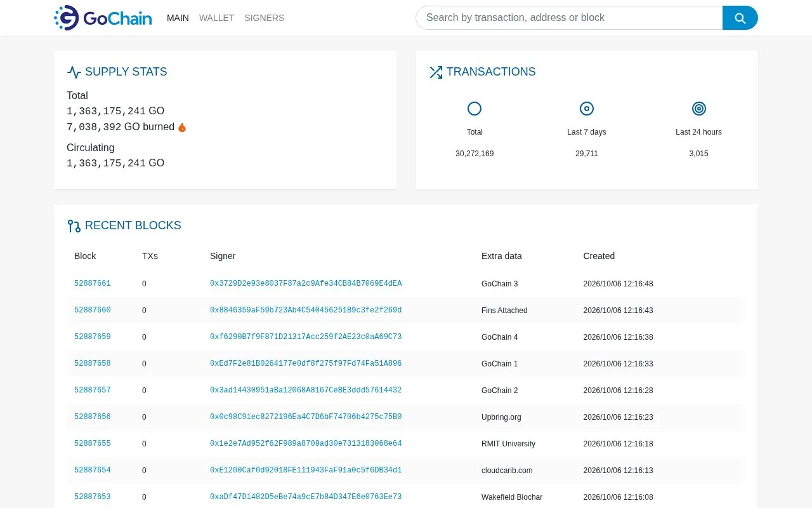Open signer address 0x0c98C91ec8272196Ea4C7D6bF74706b4275c75B0
This screenshot has height=508, width=812.
[306, 417]
